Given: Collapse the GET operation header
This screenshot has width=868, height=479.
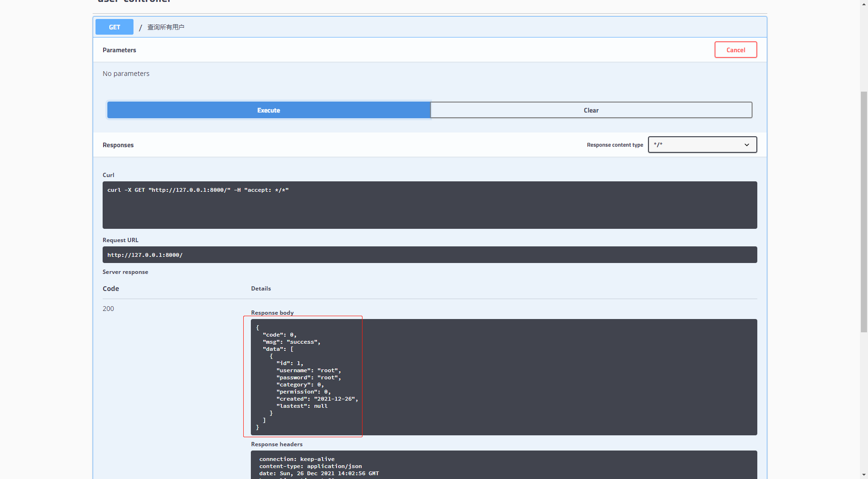Looking at the screenshot, I should (x=429, y=27).
